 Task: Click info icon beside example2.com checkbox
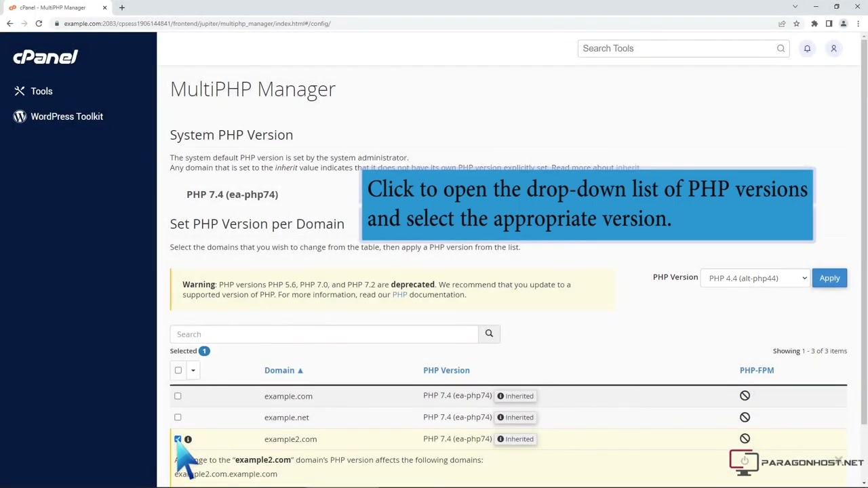(x=188, y=439)
